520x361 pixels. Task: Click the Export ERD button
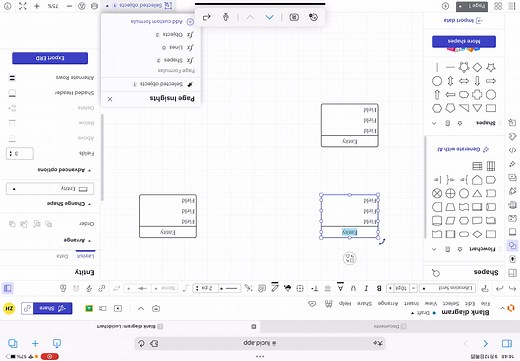pos(50,58)
